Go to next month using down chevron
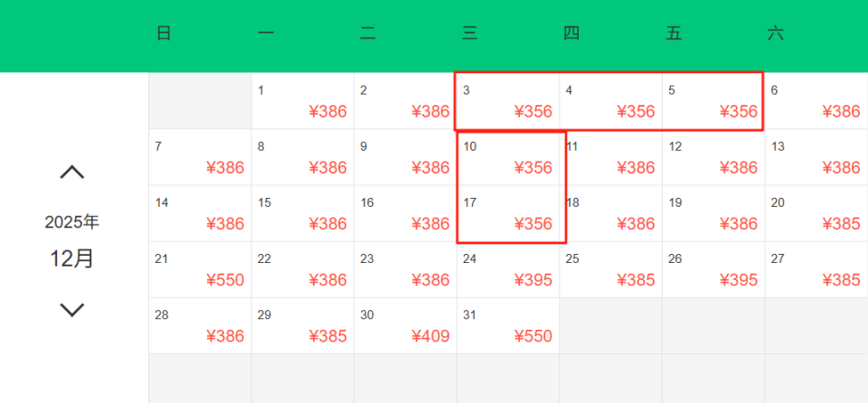 72,310
